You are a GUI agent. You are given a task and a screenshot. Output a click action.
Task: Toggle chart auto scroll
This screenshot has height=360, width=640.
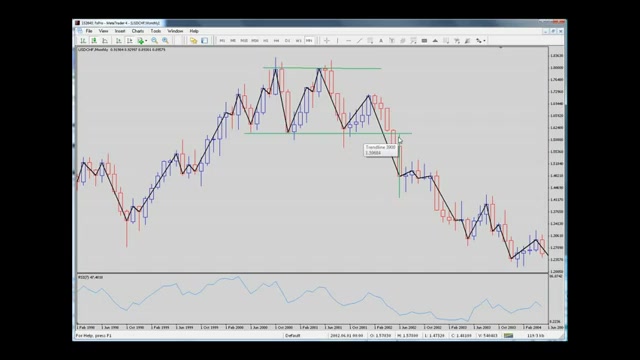tap(118, 40)
